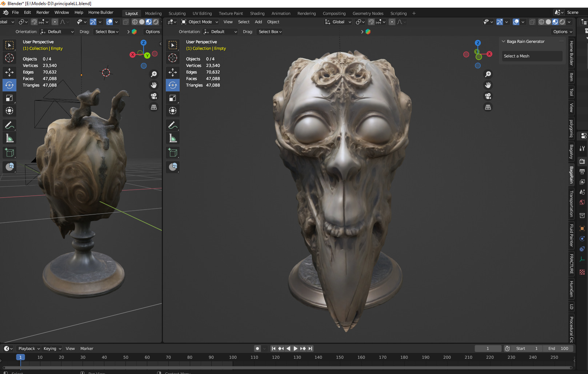Open Tool properties wrench icon
Viewport: 588px width, 374px height.
click(582, 148)
